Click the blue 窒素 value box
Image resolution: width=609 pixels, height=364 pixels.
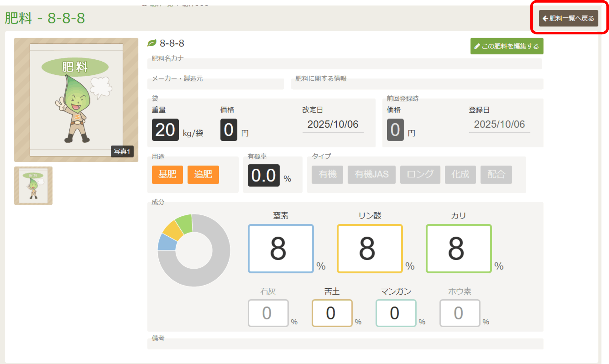[x=280, y=248]
